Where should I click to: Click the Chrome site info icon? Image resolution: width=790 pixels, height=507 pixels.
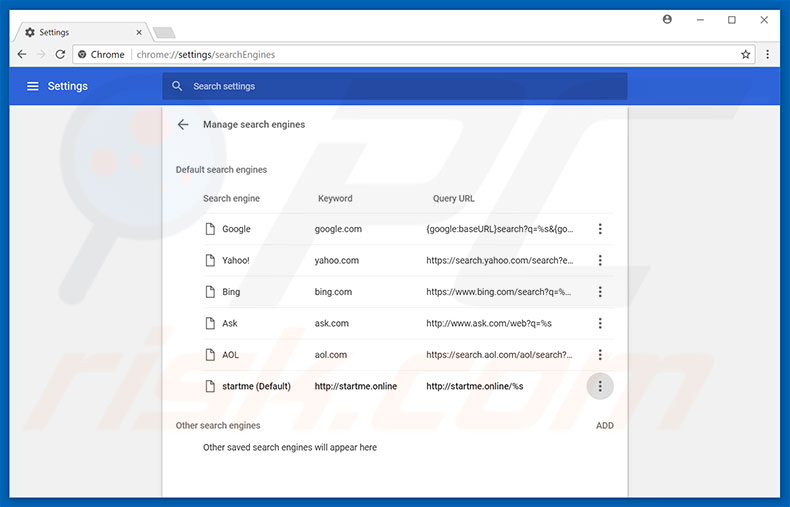pos(82,54)
